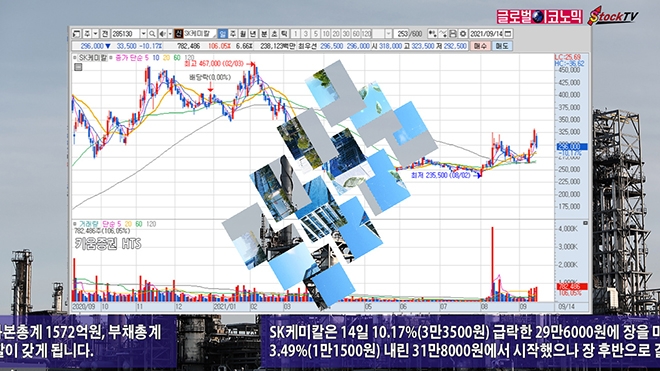This screenshot has width=660, height=371.
Task: Expand the stock code 285130 dropdown
Action: pyautogui.click(x=144, y=34)
